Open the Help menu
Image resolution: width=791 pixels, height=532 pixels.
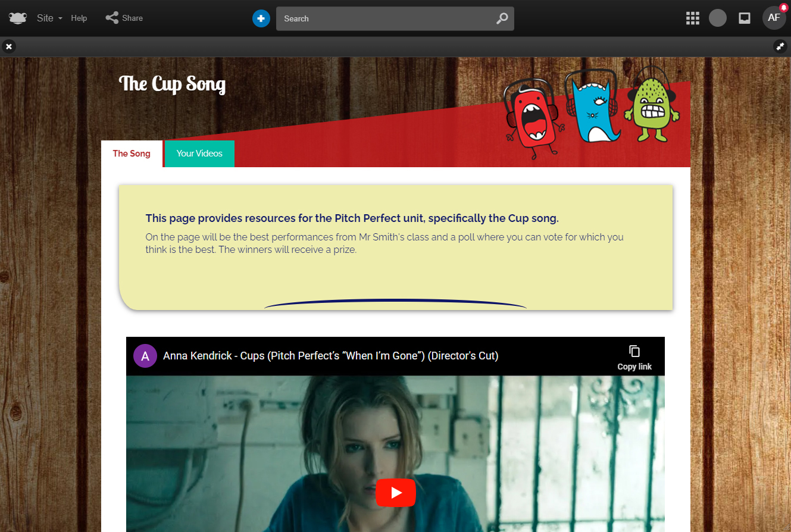click(x=79, y=18)
